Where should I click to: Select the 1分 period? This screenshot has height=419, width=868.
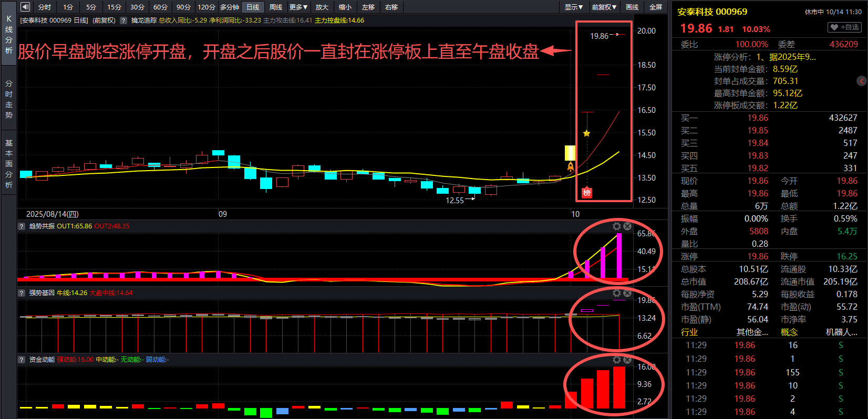pyautogui.click(x=68, y=7)
